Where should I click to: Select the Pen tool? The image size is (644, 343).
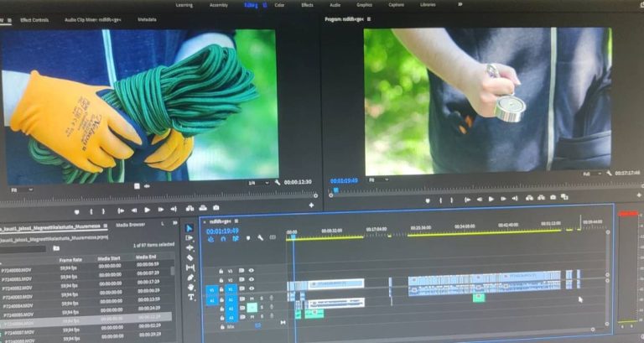point(191,278)
